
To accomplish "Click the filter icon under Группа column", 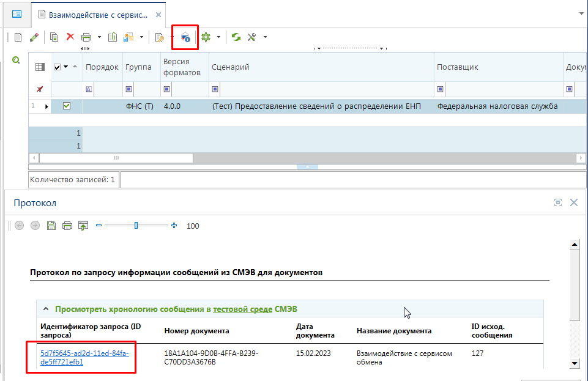I will 128,89.
